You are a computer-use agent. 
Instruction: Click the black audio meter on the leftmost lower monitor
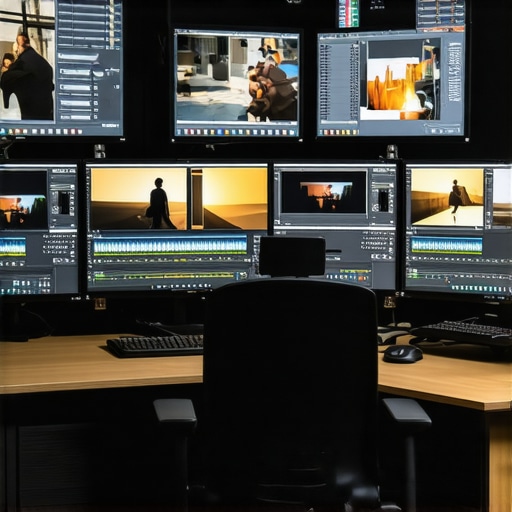point(64,203)
